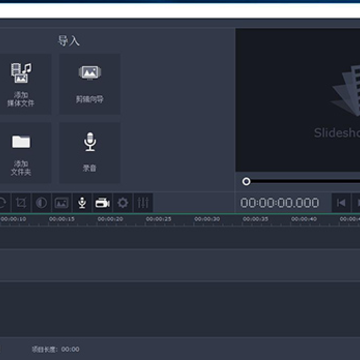Viewport: 360px width, 360px height.
Task: Open the 录音 (record audio) tile
Action: (x=90, y=153)
